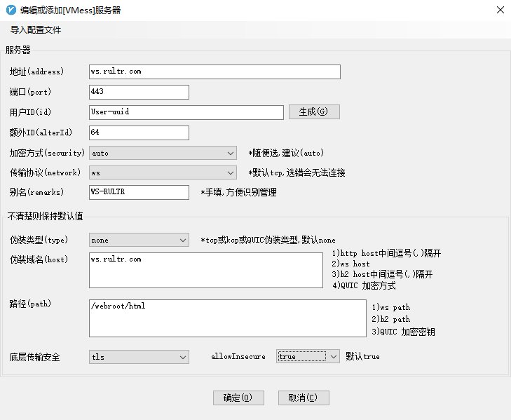Close the VMess server dialog window
511x420 pixels.
point(499,11)
